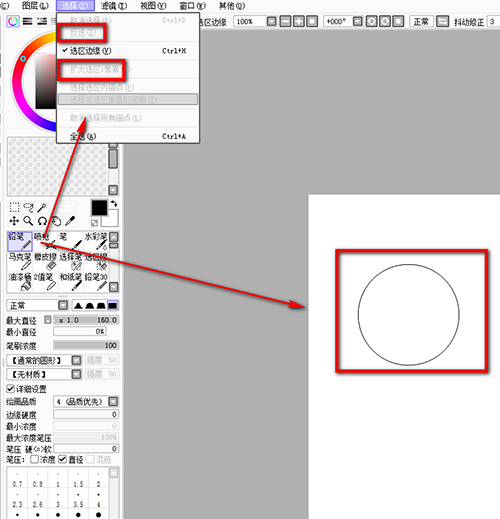Select the zoom magnifier tool

[x=28, y=221]
